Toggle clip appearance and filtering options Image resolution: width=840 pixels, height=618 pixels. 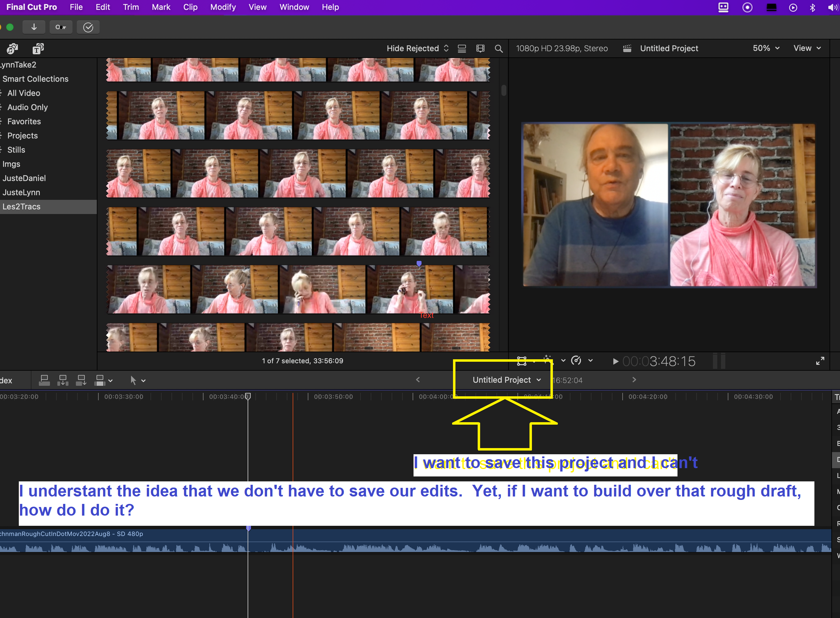(480, 49)
